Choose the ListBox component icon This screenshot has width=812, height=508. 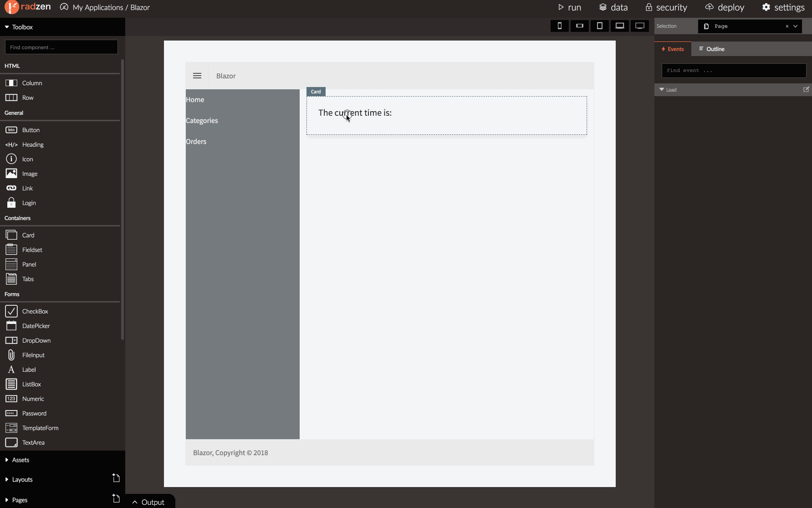click(x=11, y=384)
